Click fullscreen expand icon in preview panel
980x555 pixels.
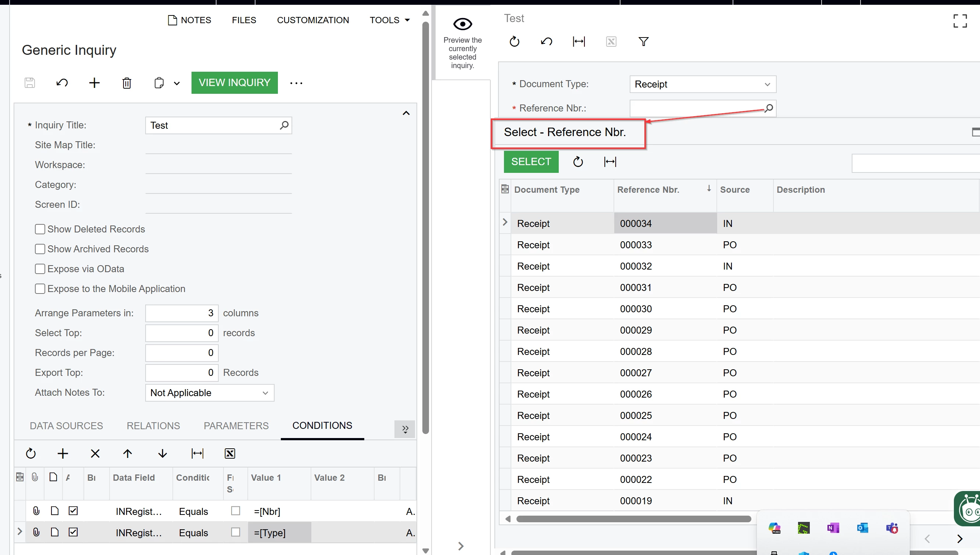(x=960, y=21)
